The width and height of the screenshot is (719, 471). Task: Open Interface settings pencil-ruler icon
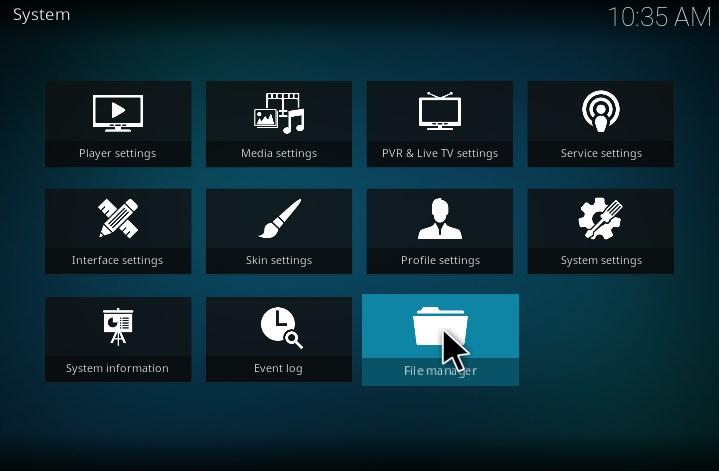coord(118,218)
